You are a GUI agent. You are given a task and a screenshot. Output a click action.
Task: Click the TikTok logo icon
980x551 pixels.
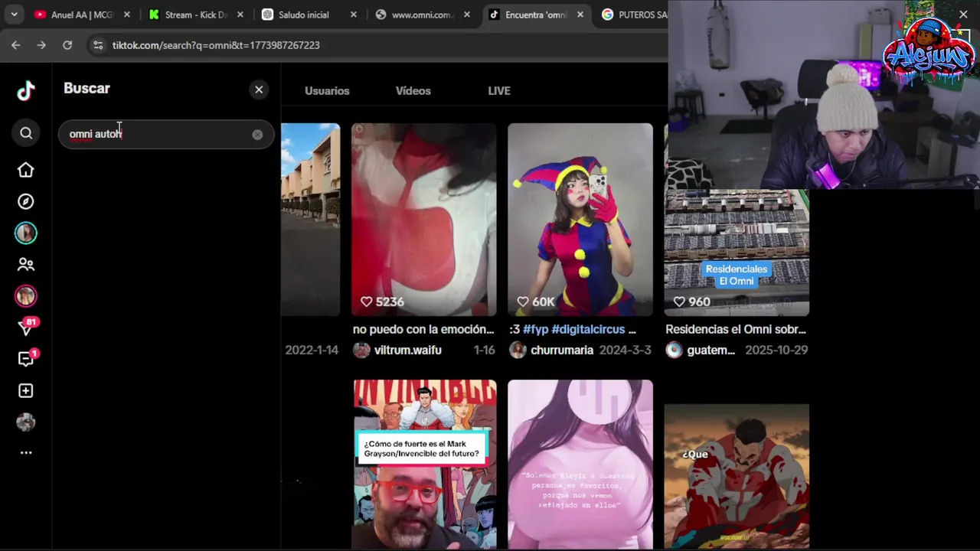(x=26, y=91)
